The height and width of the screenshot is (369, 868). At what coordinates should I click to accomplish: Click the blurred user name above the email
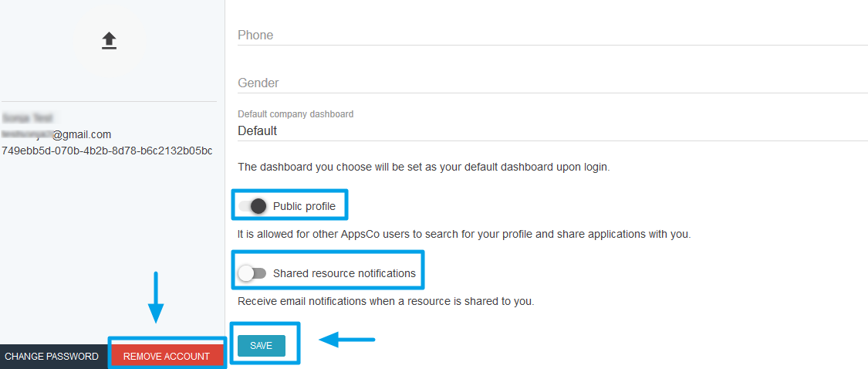click(27, 118)
